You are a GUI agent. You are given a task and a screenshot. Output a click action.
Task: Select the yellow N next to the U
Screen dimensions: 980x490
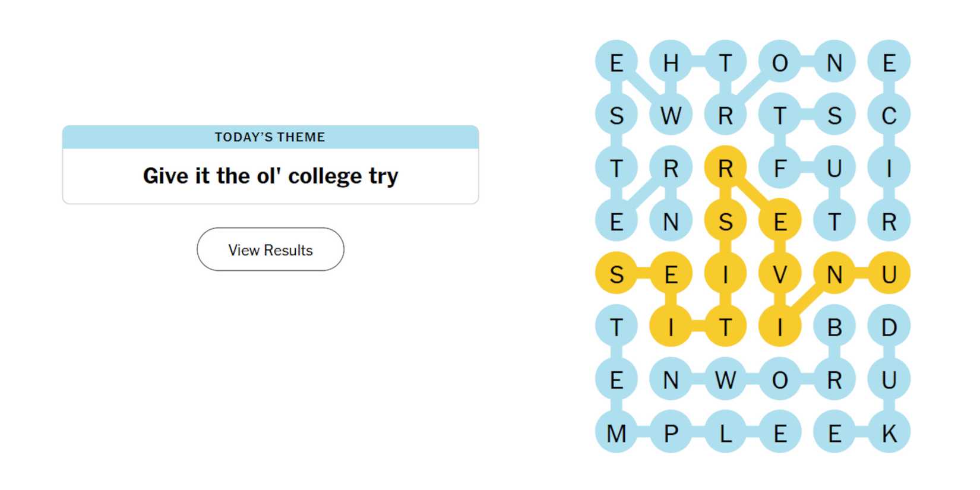click(834, 273)
